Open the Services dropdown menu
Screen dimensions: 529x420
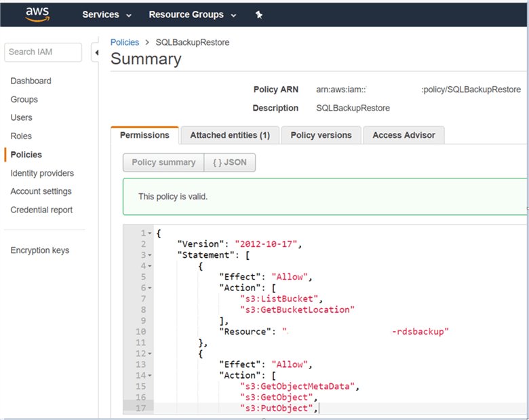[x=106, y=15]
